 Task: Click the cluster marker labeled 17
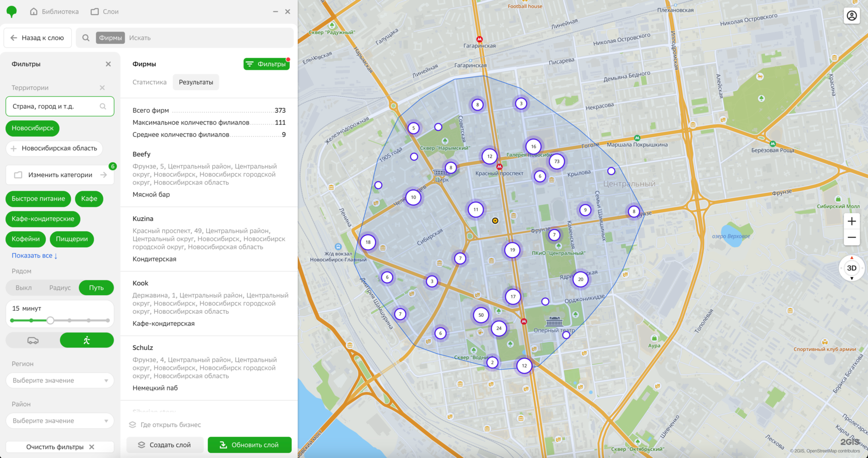point(513,297)
